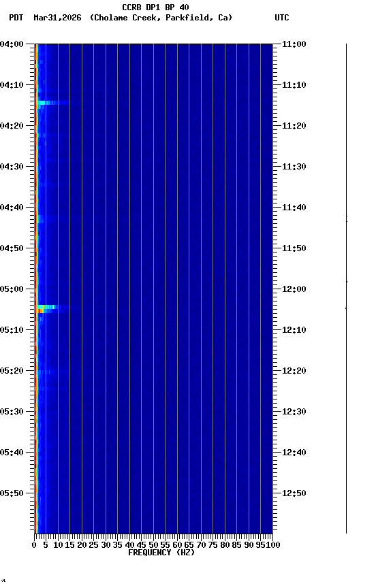The image size is (376, 588).
Task: Click the PDT time label 04:50
Action: [12, 248]
